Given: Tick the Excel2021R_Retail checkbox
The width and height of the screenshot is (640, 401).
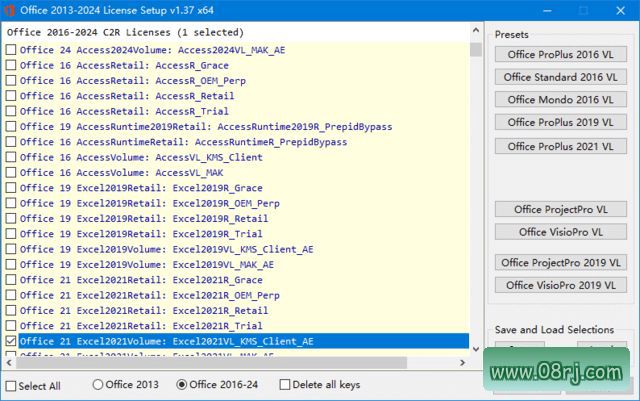Looking at the screenshot, I should pyautogui.click(x=11, y=310).
